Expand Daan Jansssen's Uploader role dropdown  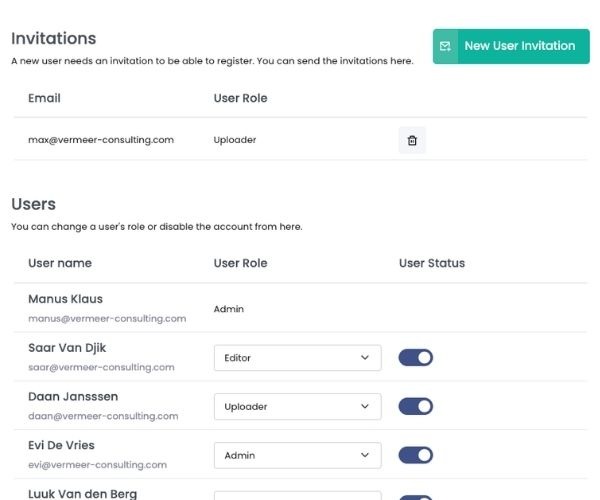point(297,407)
